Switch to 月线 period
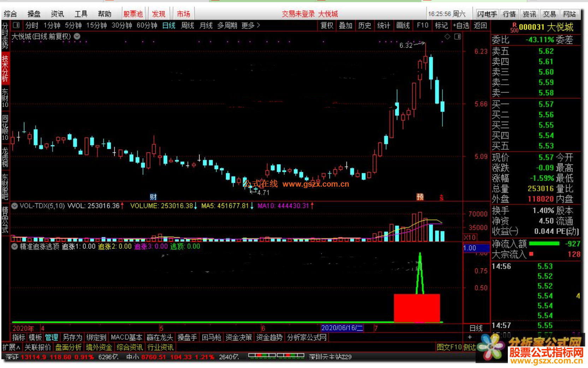Screen dimensions: 588x368 (x=206, y=25)
